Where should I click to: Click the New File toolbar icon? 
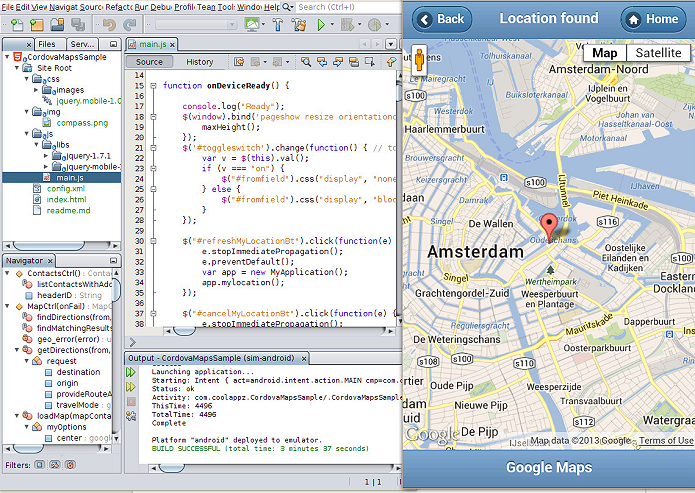(x=17, y=25)
